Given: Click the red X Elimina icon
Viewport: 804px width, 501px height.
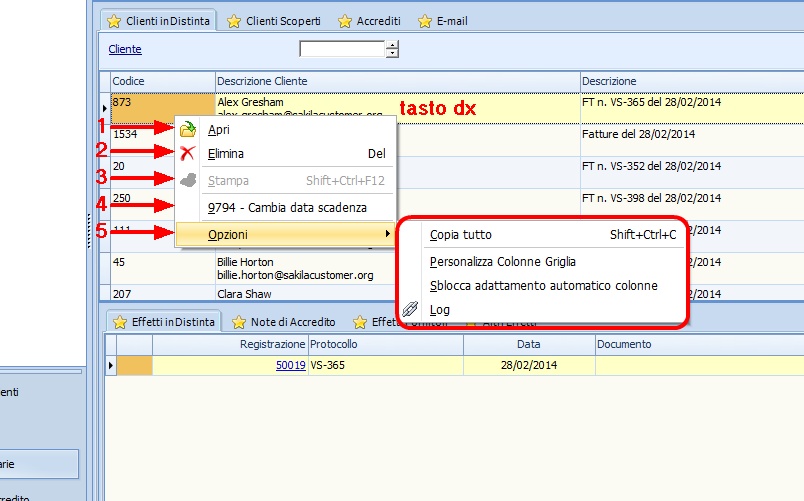Looking at the screenshot, I should [x=187, y=154].
